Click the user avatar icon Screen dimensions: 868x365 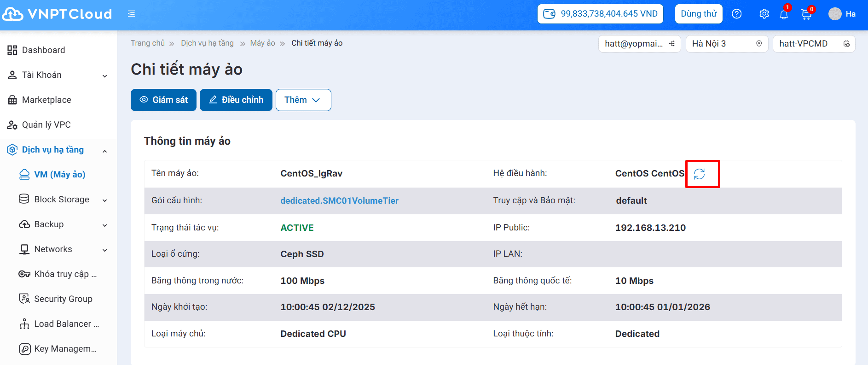[x=834, y=14]
